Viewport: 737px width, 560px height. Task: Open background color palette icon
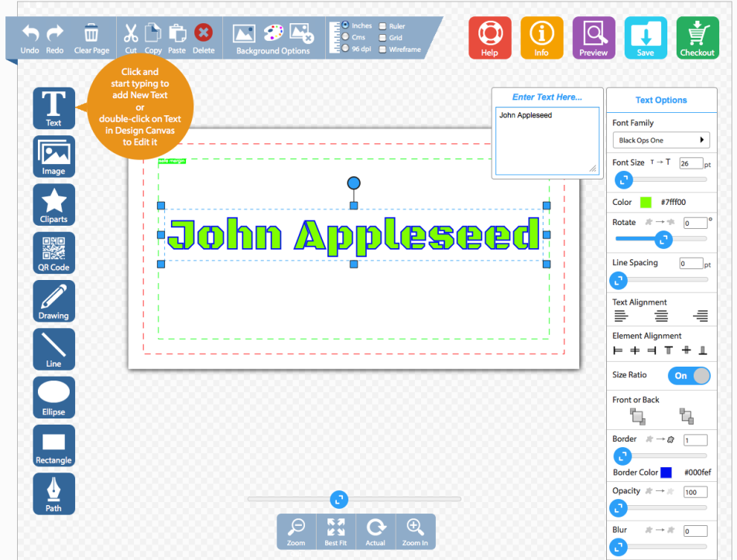click(x=273, y=33)
